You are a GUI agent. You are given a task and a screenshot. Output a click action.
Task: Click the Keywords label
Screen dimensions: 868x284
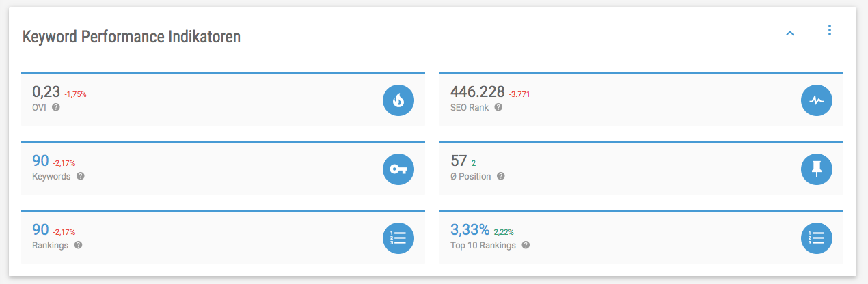coord(51,176)
